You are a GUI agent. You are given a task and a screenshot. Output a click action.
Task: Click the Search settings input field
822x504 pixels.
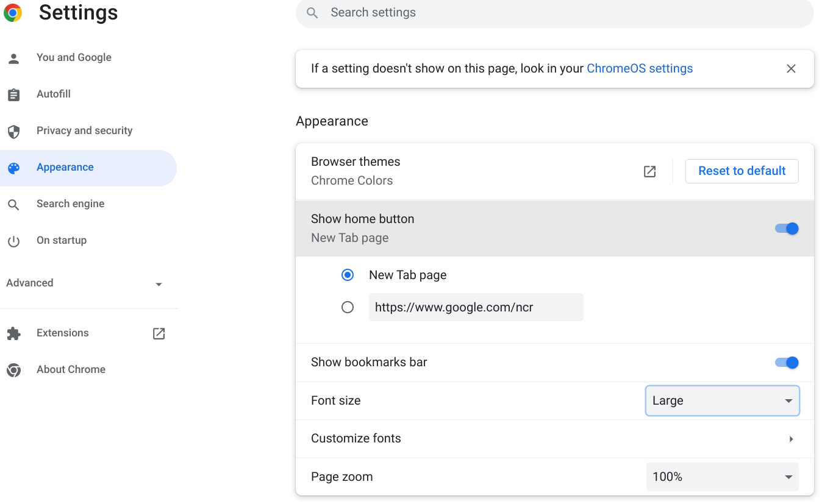click(x=555, y=13)
